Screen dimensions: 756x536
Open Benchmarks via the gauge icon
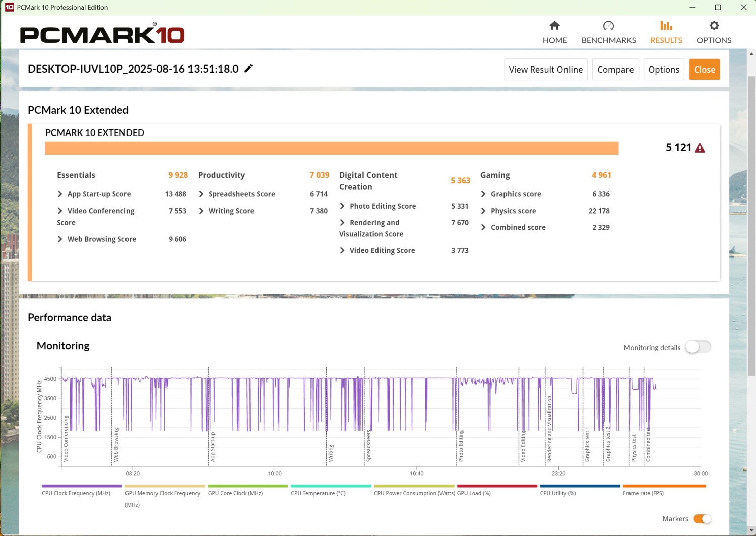pyautogui.click(x=608, y=26)
